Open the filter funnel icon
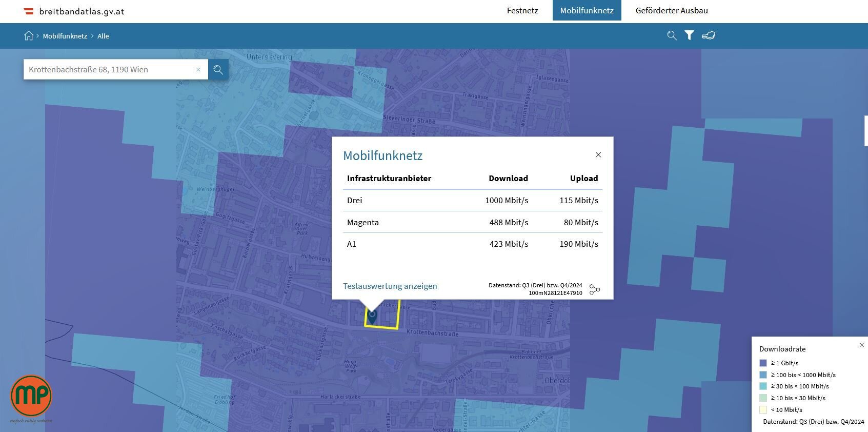Image resolution: width=868 pixels, height=432 pixels. pos(689,35)
